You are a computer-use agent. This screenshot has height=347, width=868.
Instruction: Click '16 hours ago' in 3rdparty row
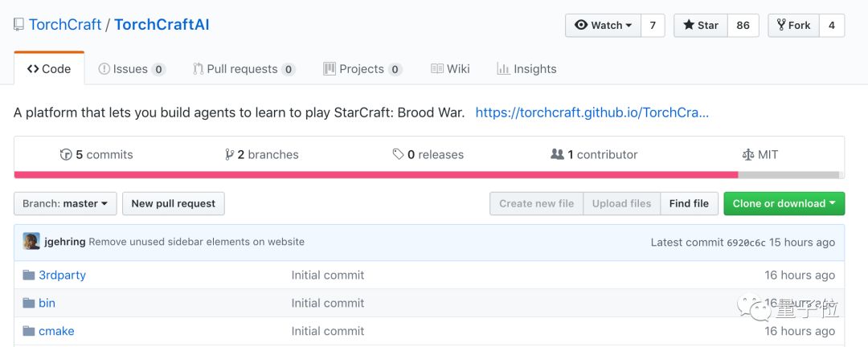coord(800,275)
